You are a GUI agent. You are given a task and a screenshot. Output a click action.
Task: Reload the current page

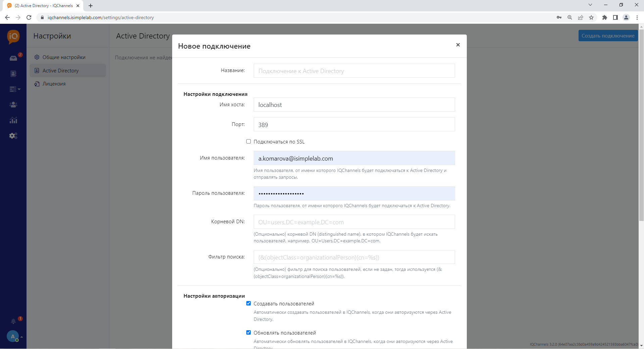click(29, 17)
